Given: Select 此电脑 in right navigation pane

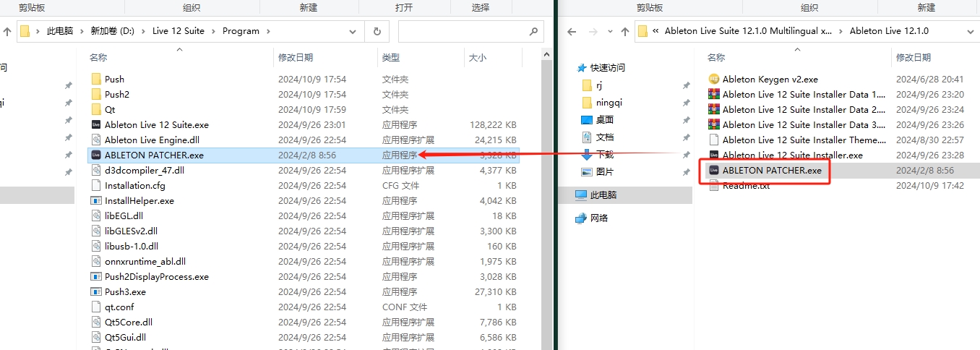Looking at the screenshot, I should point(603,195).
